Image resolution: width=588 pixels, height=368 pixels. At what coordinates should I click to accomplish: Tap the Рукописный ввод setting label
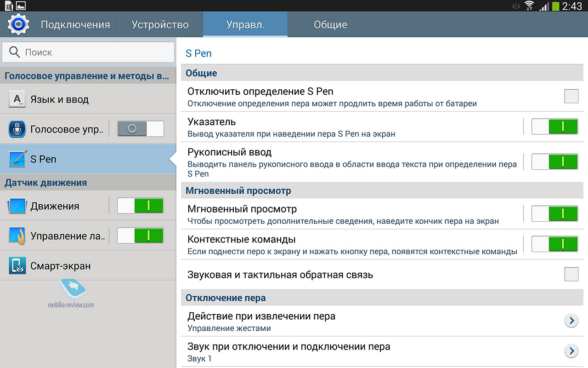coord(230,152)
